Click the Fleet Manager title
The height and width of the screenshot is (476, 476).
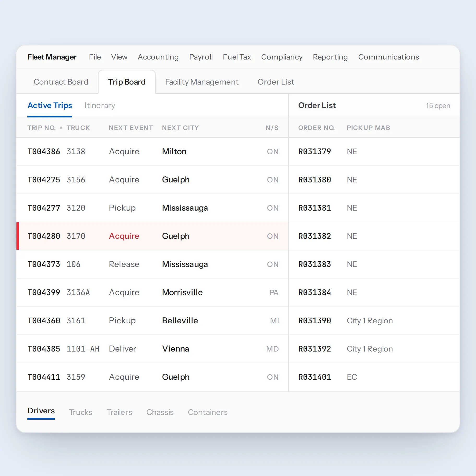(52, 57)
